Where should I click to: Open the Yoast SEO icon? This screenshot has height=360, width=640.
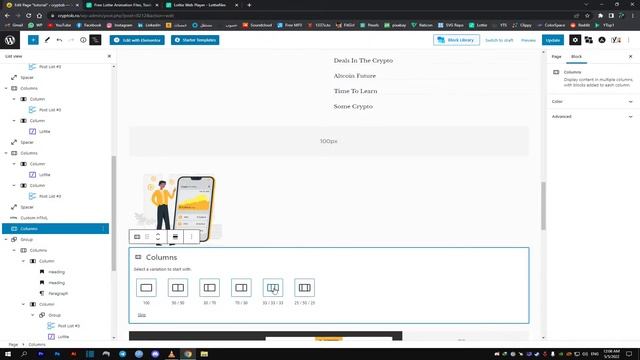[616, 40]
